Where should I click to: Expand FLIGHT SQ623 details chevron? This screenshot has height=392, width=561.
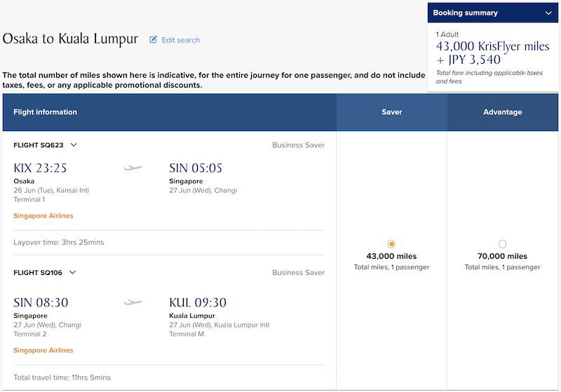[x=74, y=145]
